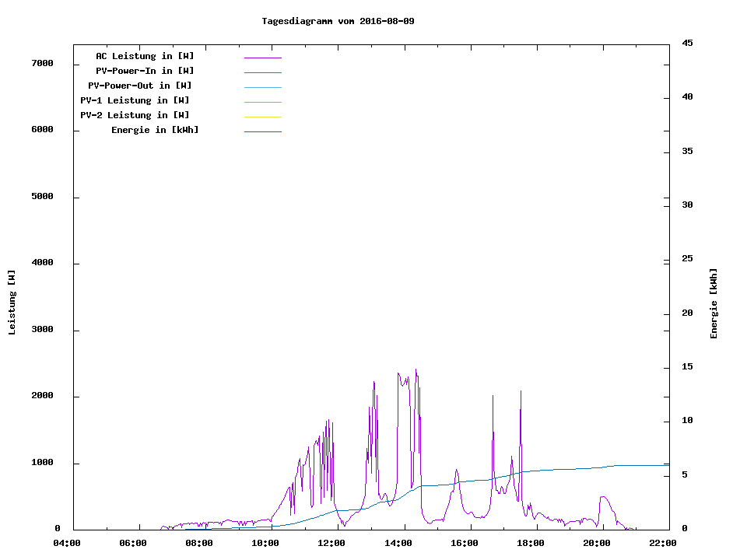Click the light-blue PV-Power-Out legend line sample
Screen dimensions: 747x560
pyautogui.click(x=262, y=87)
